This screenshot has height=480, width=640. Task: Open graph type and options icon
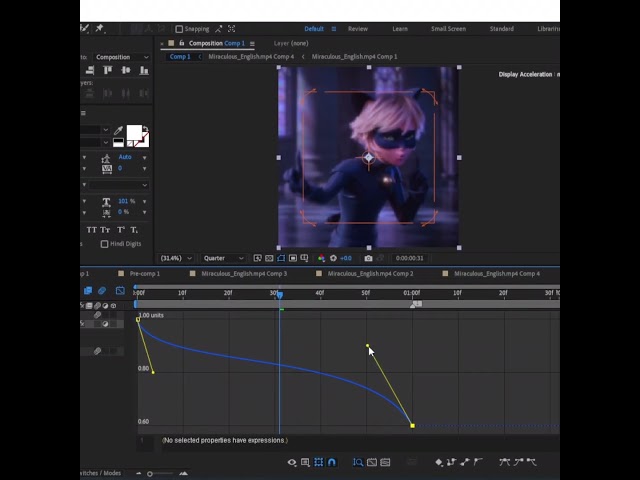click(305, 462)
